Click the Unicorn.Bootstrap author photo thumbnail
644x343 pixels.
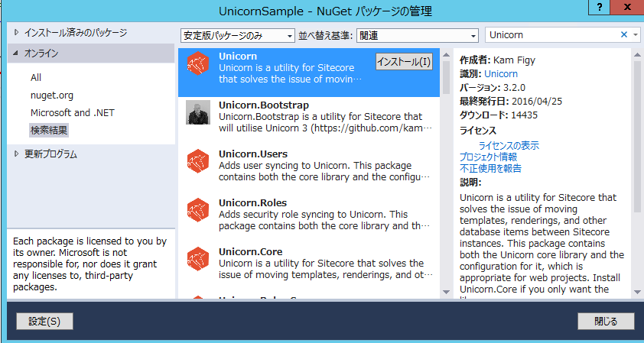[x=198, y=112]
